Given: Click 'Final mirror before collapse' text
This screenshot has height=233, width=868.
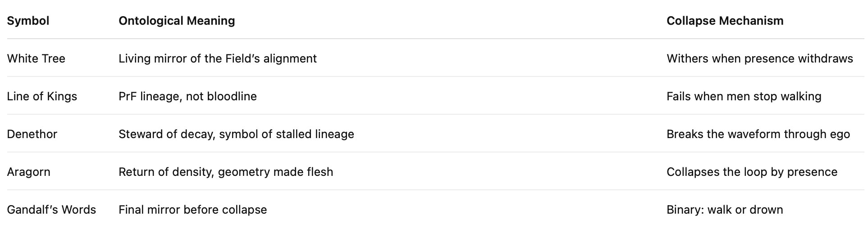Looking at the screenshot, I should coord(192,210).
